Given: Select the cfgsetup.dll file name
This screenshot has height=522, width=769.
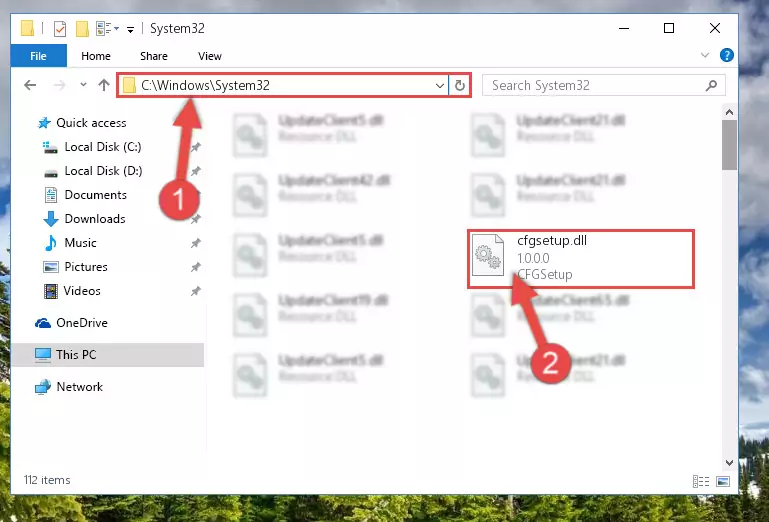Looking at the screenshot, I should (x=552, y=240).
